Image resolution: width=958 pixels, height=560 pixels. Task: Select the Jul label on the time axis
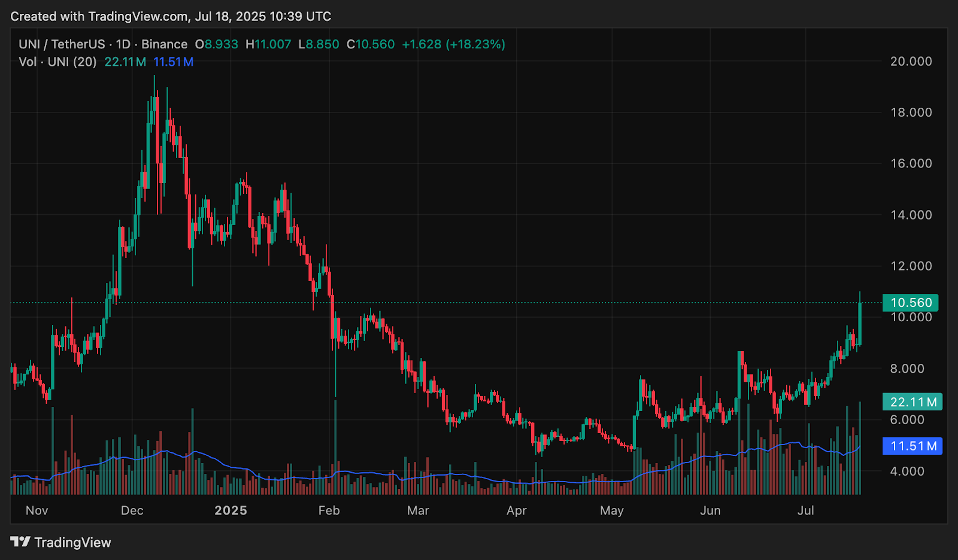pyautogui.click(x=806, y=510)
